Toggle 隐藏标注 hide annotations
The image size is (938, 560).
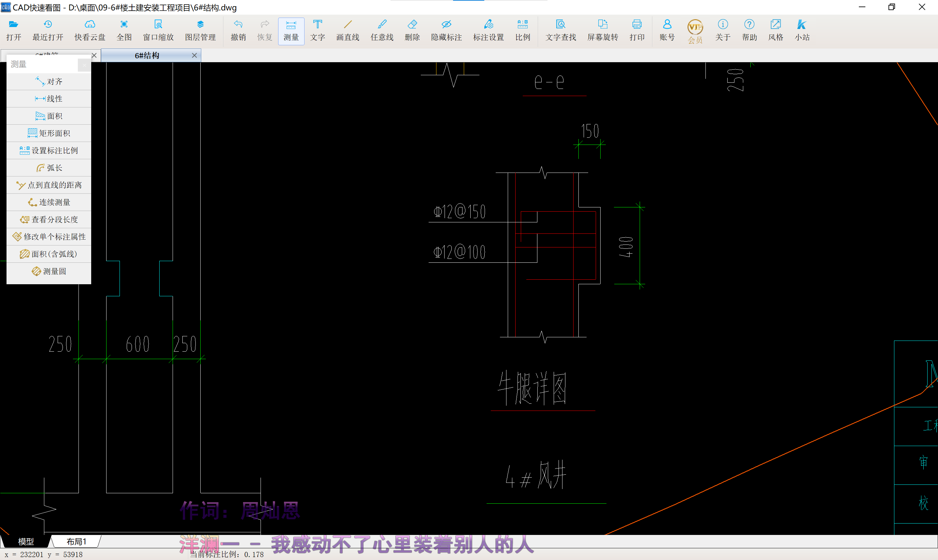(x=447, y=31)
